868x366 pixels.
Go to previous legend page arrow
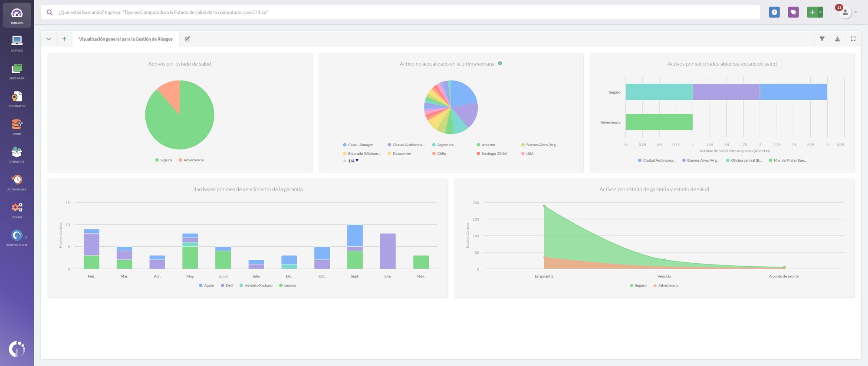345,160
